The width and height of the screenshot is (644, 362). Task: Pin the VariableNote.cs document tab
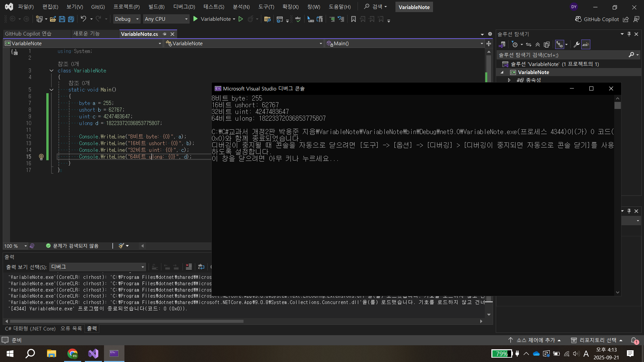(164, 34)
